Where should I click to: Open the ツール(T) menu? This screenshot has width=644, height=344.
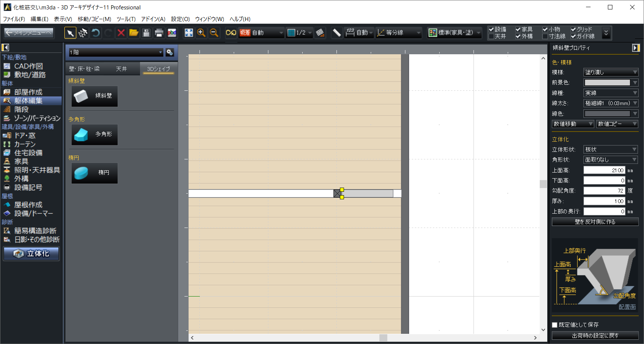[126, 19]
